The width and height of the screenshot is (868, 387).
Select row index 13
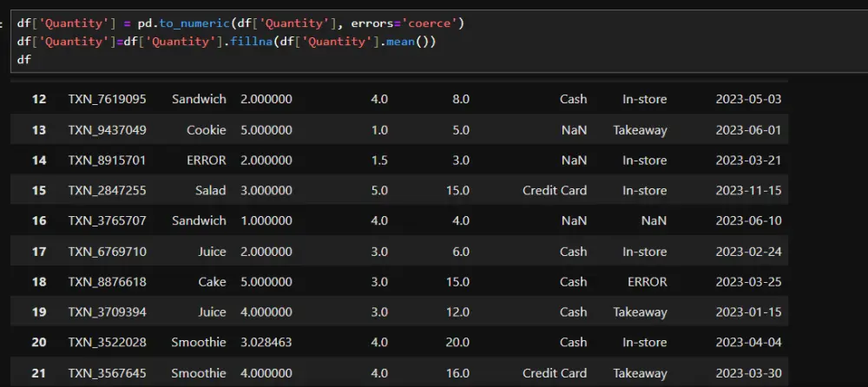tap(39, 130)
